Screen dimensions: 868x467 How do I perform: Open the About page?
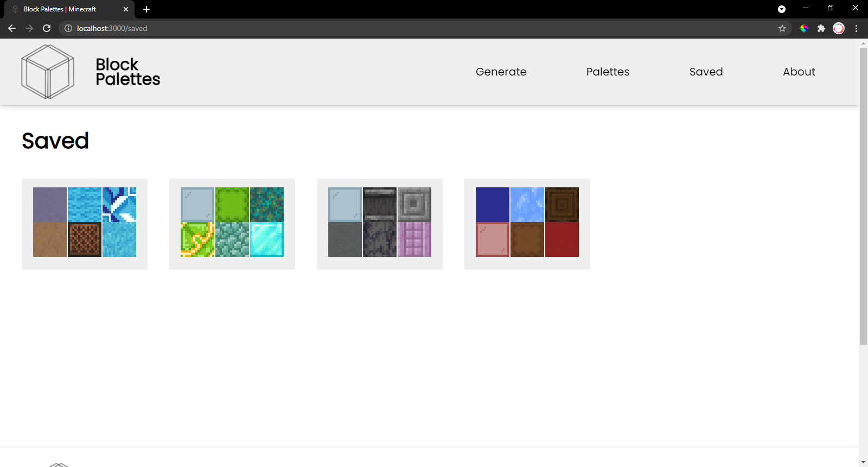pos(799,72)
